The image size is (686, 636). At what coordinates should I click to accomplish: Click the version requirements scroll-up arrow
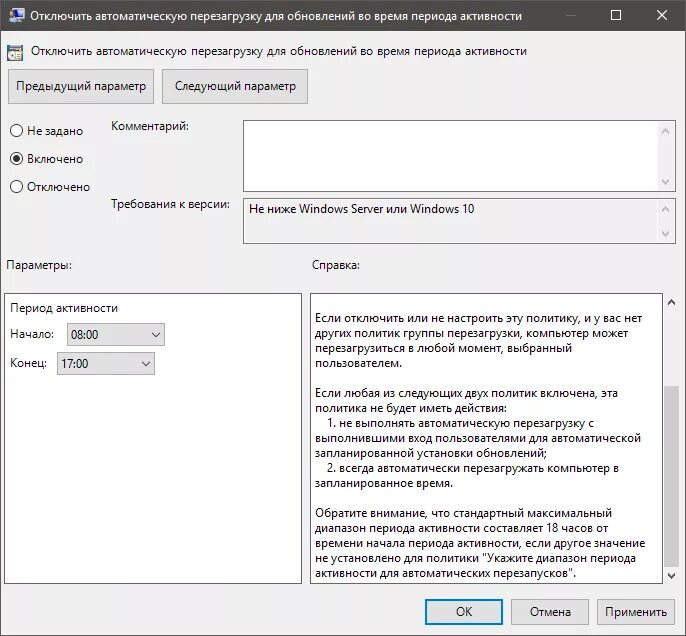(x=666, y=209)
